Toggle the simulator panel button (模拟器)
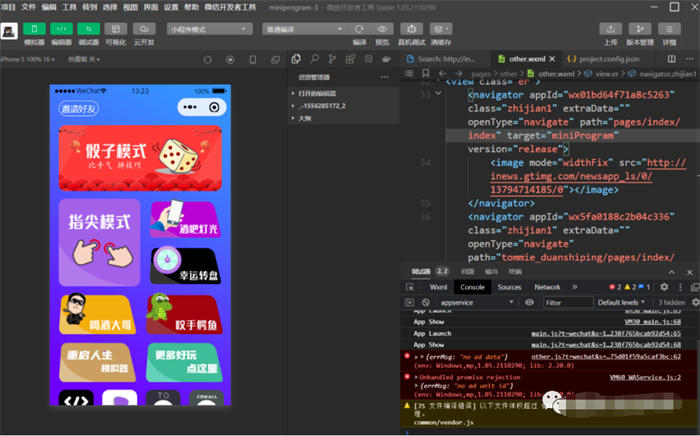The height and width of the screenshot is (436, 700). click(x=34, y=29)
